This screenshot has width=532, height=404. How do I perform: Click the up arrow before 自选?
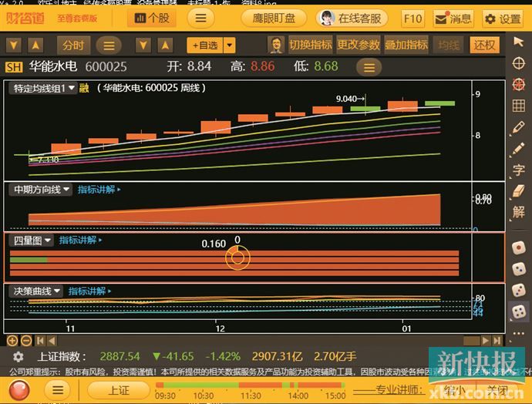click(x=165, y=45)
